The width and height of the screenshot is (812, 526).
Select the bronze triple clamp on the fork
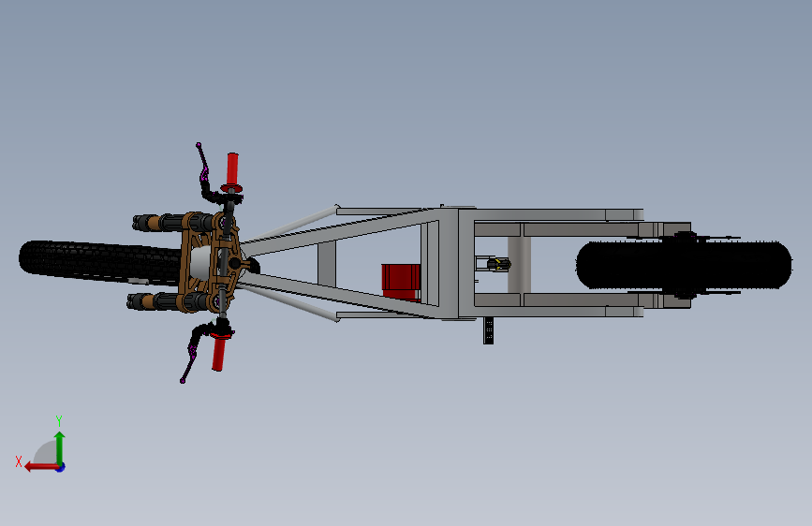pos(210,262)
